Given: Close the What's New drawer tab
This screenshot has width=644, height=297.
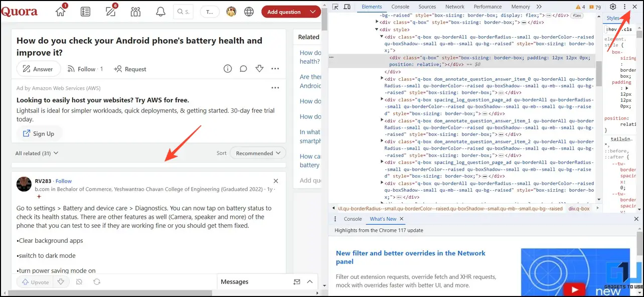Looking at the screenshot, I should coord(401,219).
